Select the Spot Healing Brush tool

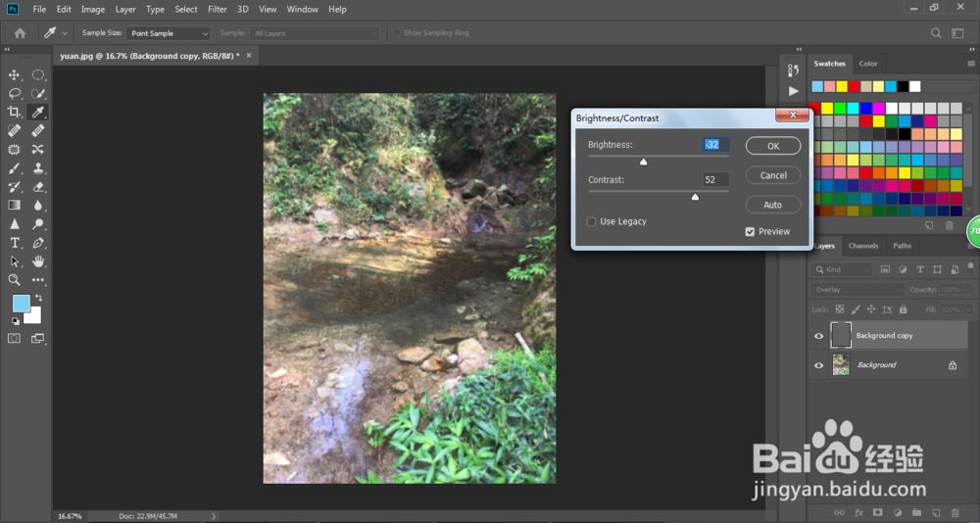(x=14, y=130)
